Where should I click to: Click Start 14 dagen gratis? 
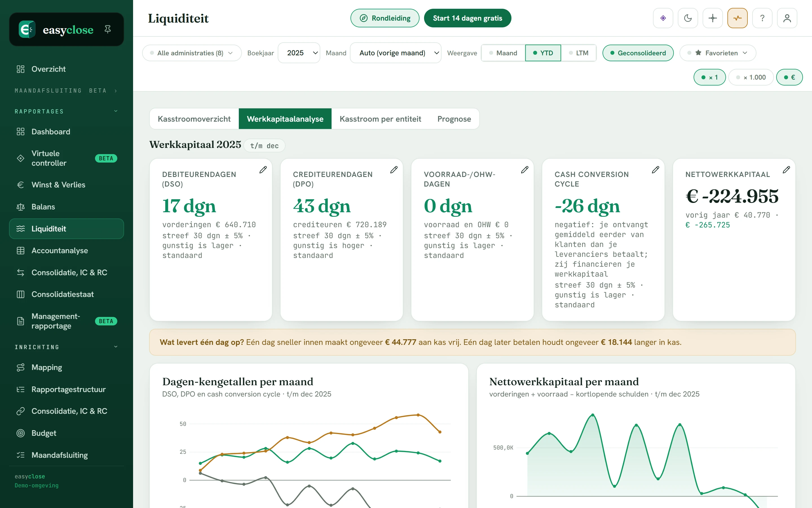coord(467,18)
